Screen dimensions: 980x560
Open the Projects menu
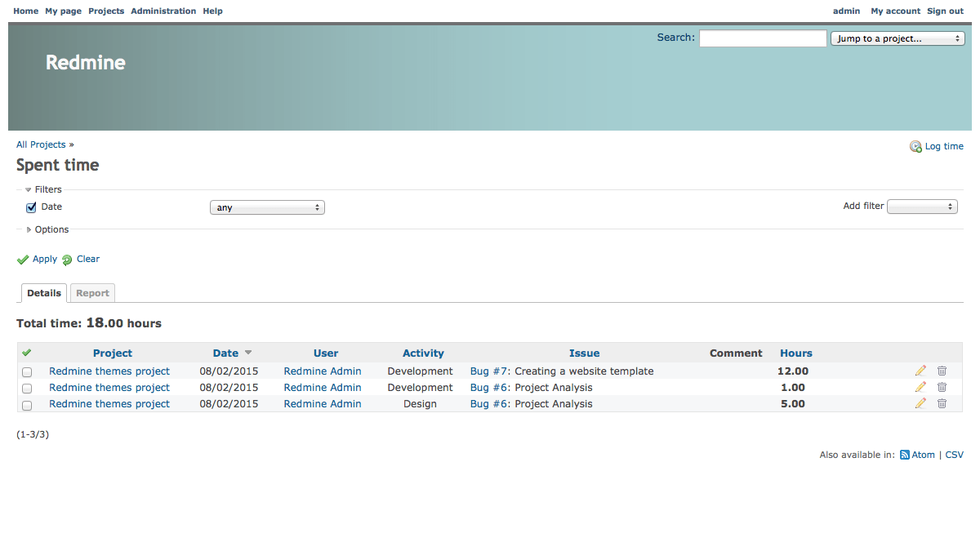(106, 11)
